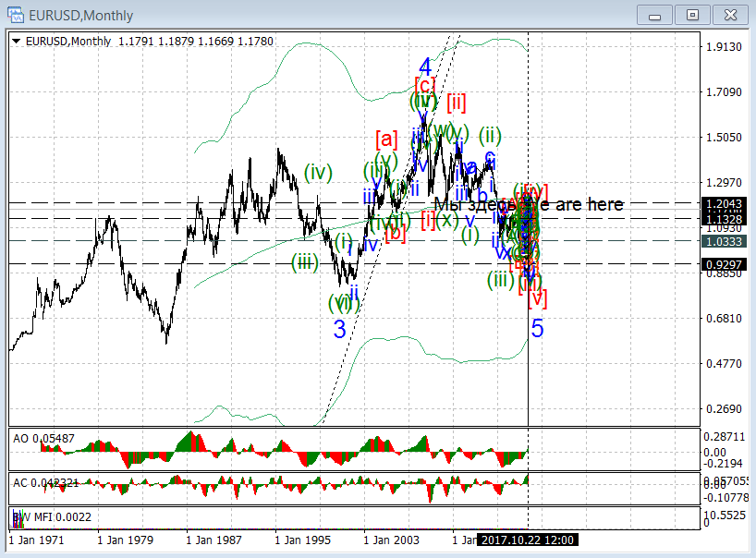Click the 1 Jan 1995 time axis label
This screenshot has height=558, width=756.
[303, 540]
